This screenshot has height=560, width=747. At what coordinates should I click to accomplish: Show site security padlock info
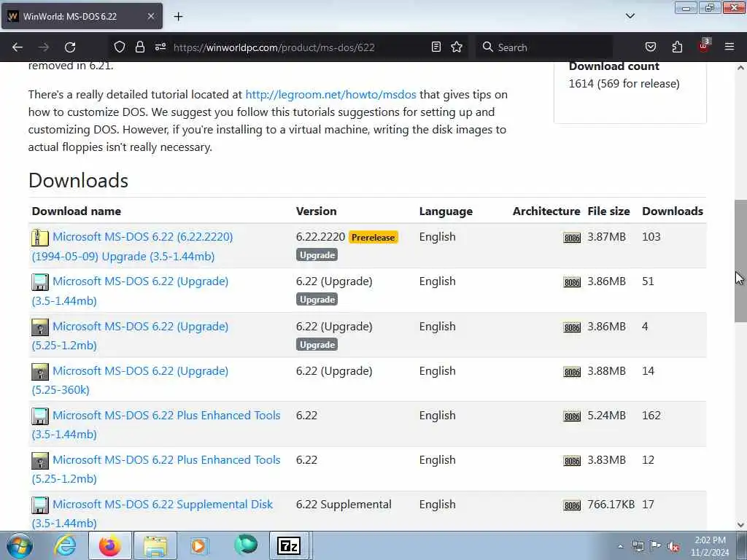point(139,47)
